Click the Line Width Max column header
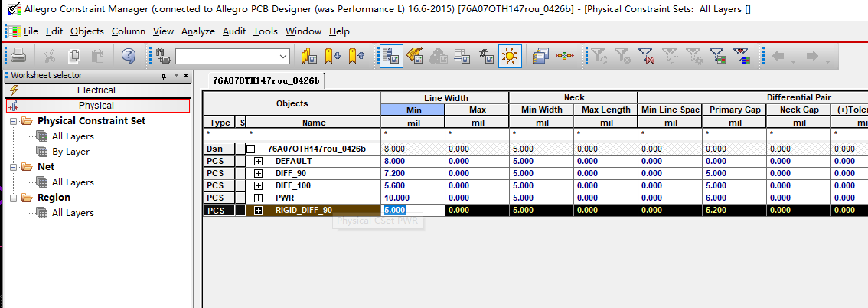Screen dimensions: 868x308 click(x=477, y=110)
